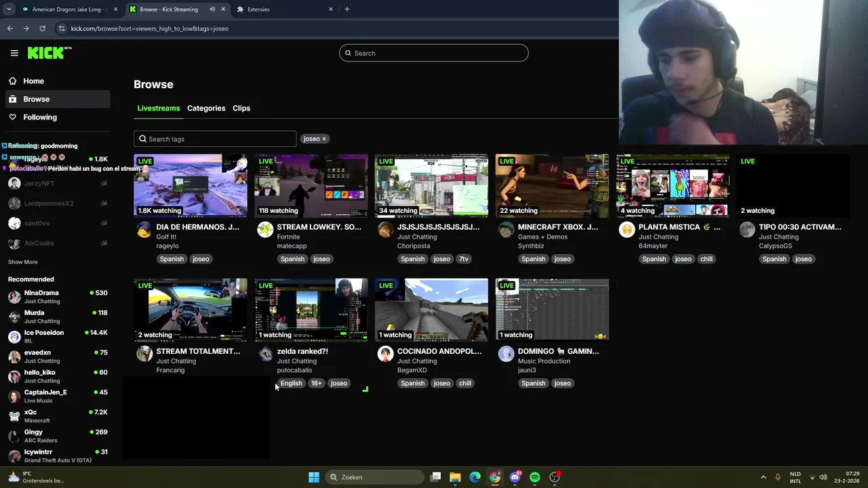Click 18+ tag on zelda ranked stream
This screenshot has width=868, height=488.
coord(316,384)
